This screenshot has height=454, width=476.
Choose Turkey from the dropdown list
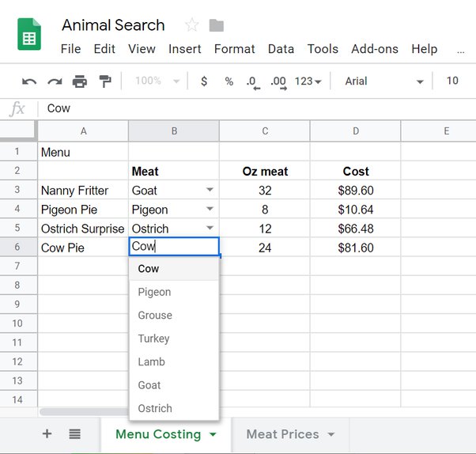point(174,339)
